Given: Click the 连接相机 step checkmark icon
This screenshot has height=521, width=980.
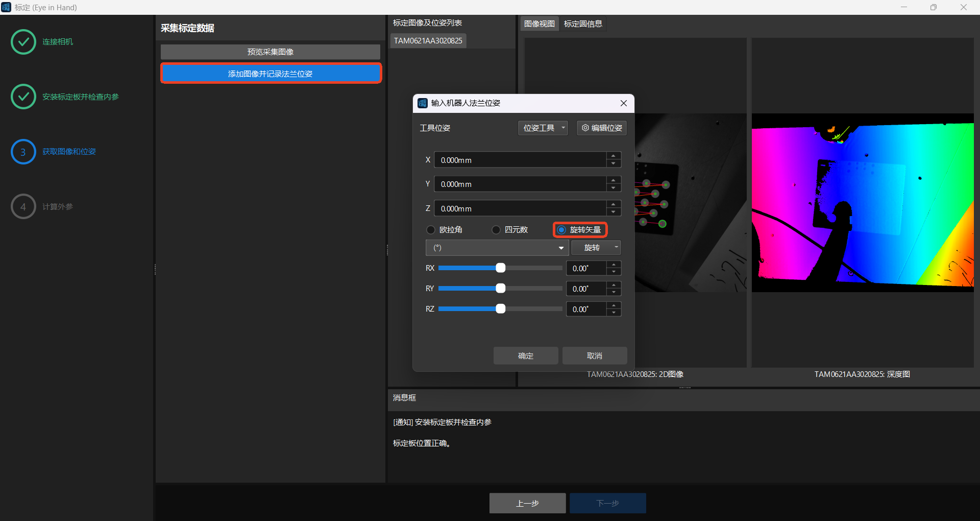Looking at the screenshot, I should (23, 42).
